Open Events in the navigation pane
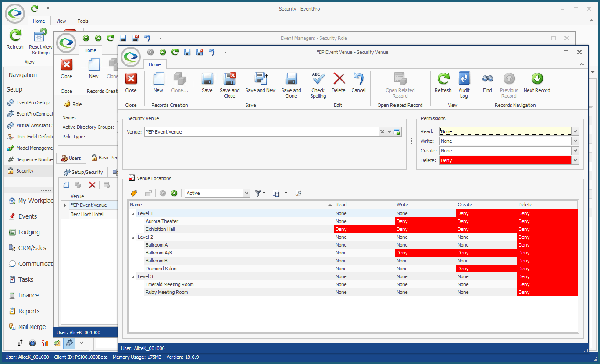 28,216
